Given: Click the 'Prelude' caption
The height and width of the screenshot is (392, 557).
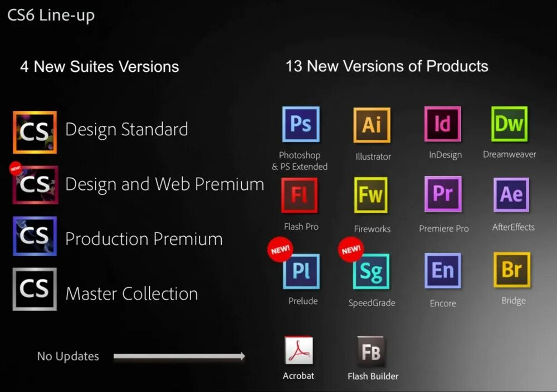Looking at the screenshot, I should (x=302, y=301).
